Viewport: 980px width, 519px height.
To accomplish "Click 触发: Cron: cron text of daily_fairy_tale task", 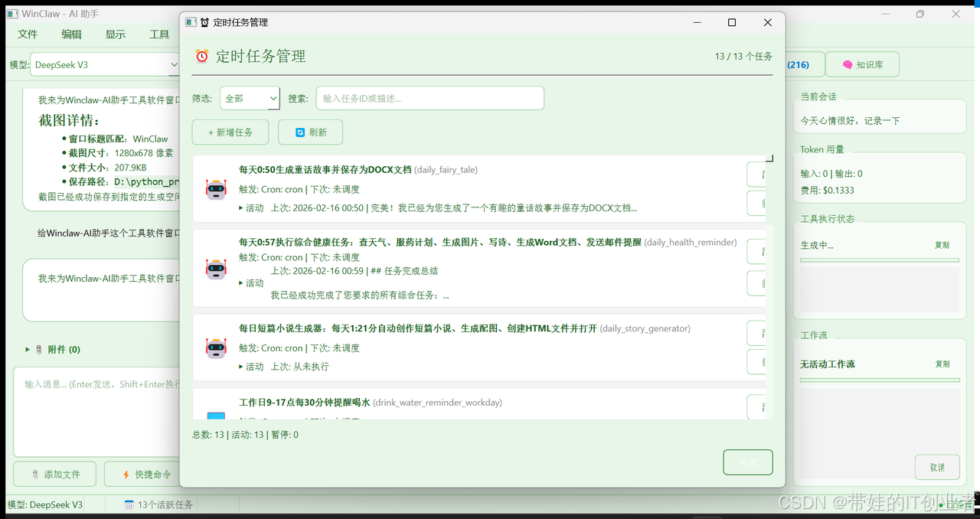I will click(271, 189).
